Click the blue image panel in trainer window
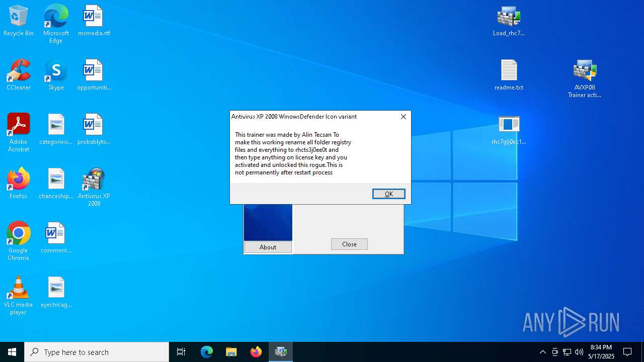The width and height of the screenshot is (644, 362). (x=268, y=222)
